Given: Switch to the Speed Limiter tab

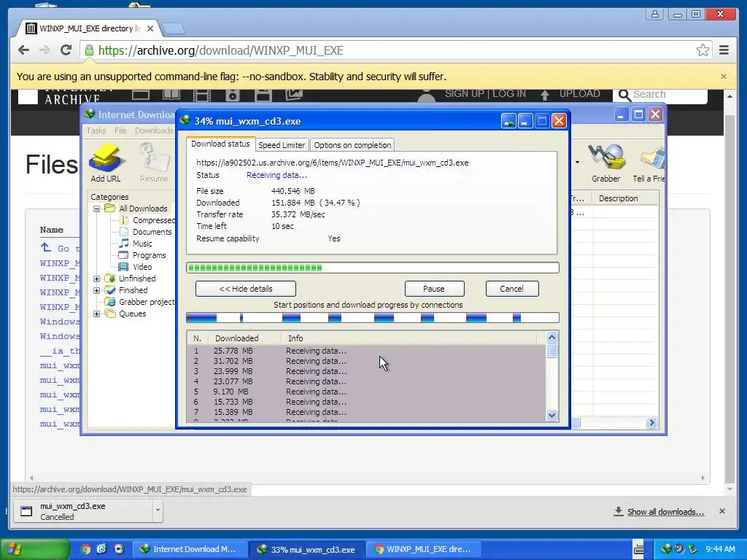Looking at the screenshot, I should click(x=282, y=145).
